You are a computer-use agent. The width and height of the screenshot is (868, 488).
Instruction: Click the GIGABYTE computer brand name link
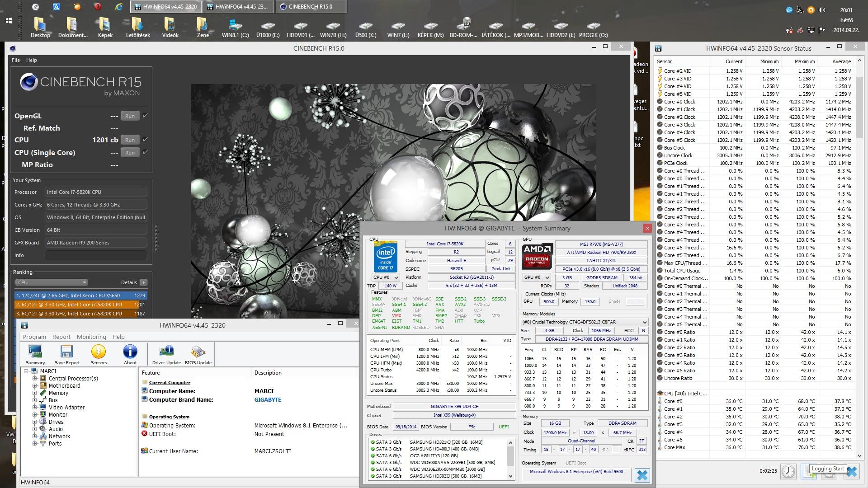click(268, 400)
